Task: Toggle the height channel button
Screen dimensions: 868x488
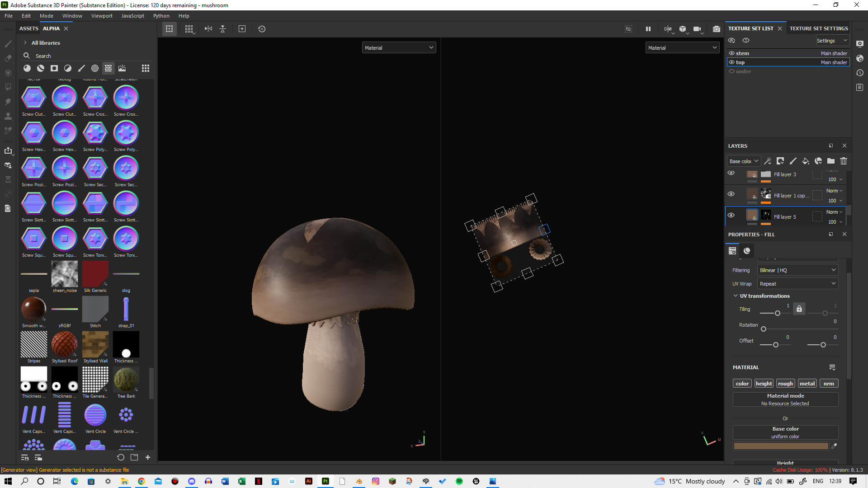Action: tap(764, 384)
